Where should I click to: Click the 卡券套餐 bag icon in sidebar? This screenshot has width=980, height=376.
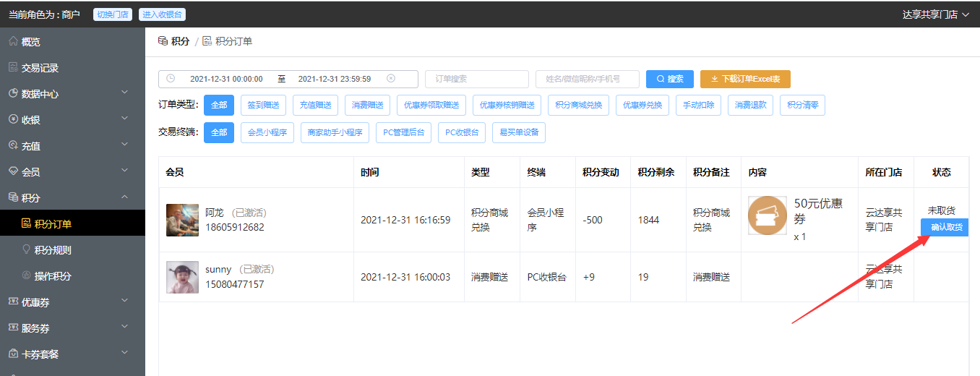[x=13, y=354]
